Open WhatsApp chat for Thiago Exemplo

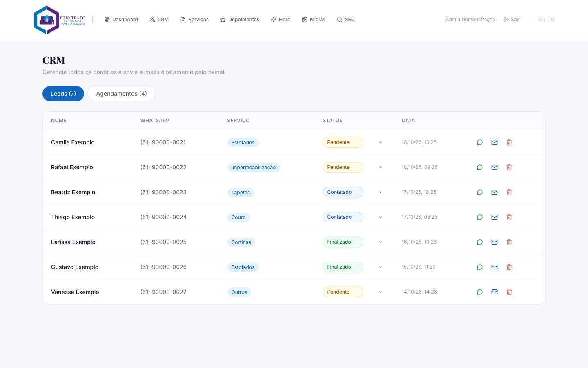pyautogui.click(x=480, y=217)
